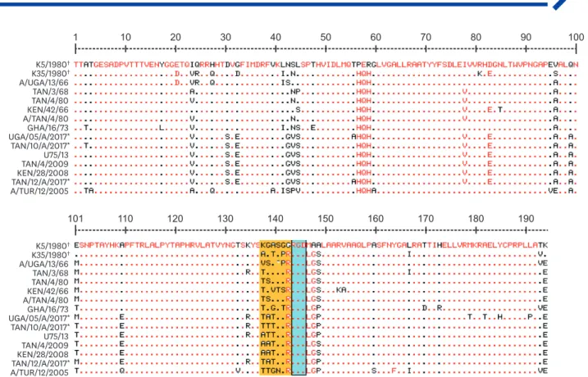Select TAN/4/2009 label in the 1–100 block
The height and width of the screenshot is (377, 588).
pos(45,164)
